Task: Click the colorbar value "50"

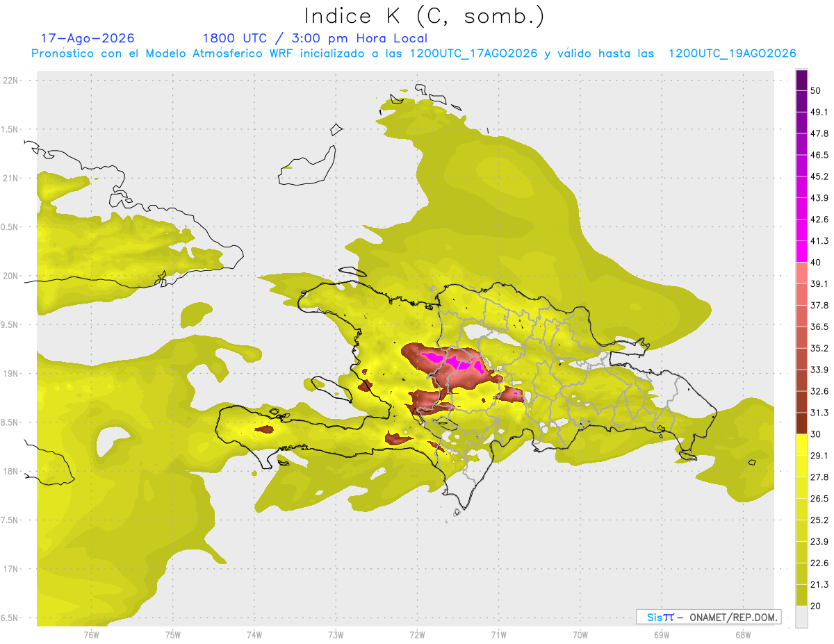Action: [x=816, y=90]
